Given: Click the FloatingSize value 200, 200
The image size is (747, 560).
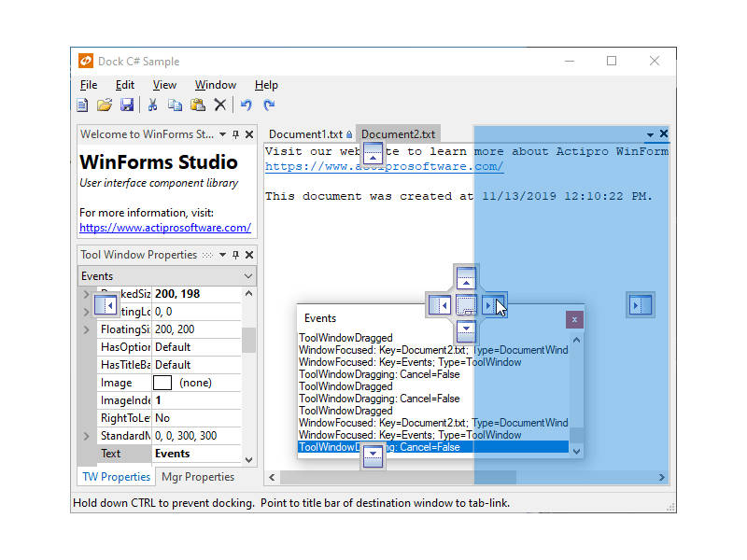Looking at the screenshot, I should (x=196, y=329).
